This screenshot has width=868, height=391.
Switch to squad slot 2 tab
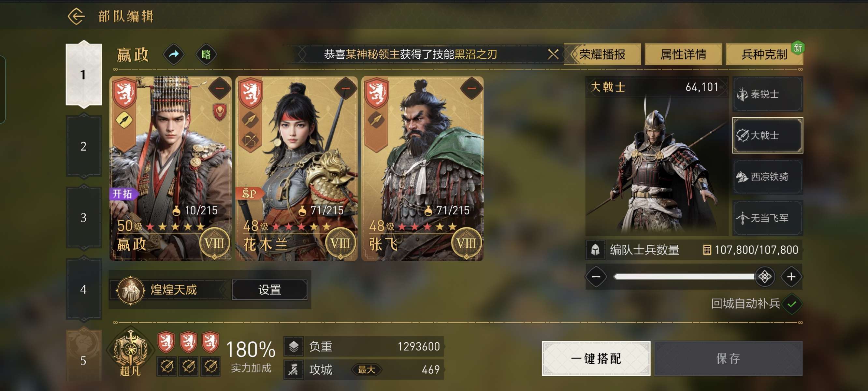[83, 146]
